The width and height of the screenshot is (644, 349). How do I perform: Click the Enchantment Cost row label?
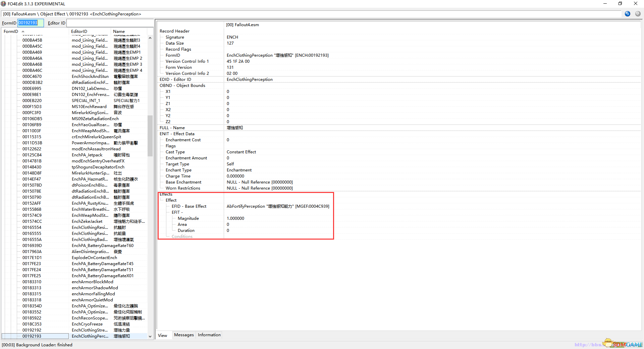pos(183,140)
